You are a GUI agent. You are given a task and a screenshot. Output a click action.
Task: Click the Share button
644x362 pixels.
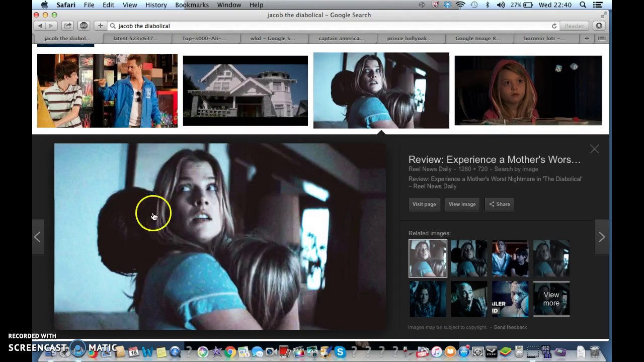[500, 204]
